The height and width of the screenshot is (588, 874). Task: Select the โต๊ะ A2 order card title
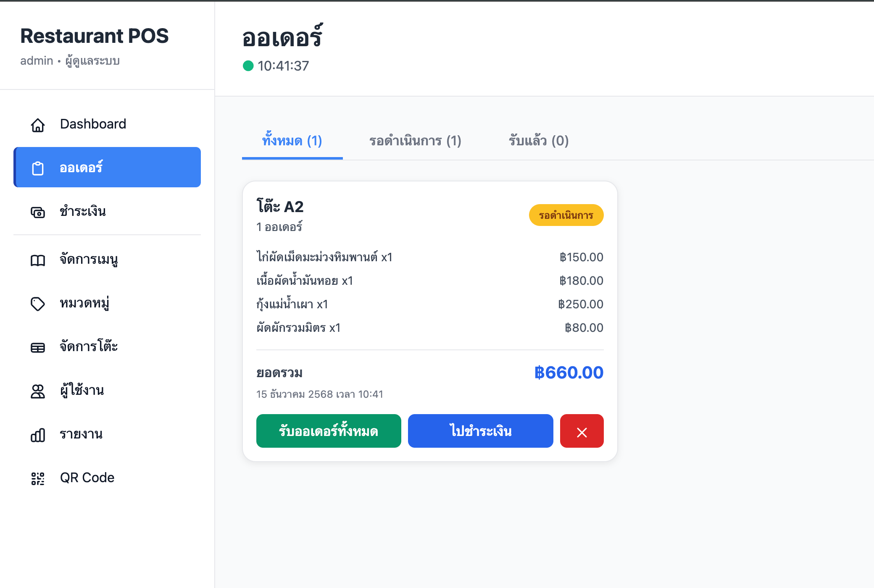click(x=280, y=206)
